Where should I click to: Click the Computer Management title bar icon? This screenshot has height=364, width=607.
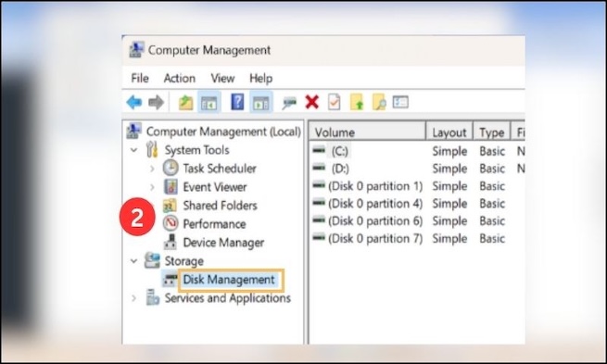pyautogui.click(x=136, y=49)
